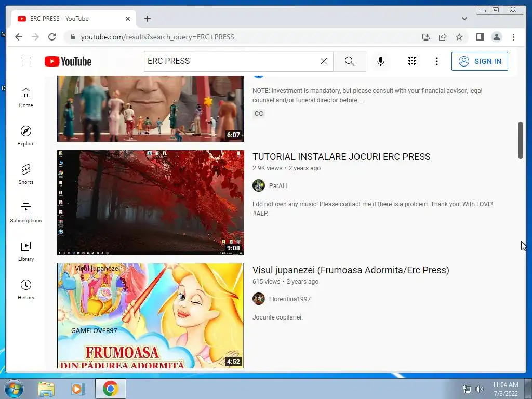
Task: Open the Windows Start button
Action: click(14, 389)
